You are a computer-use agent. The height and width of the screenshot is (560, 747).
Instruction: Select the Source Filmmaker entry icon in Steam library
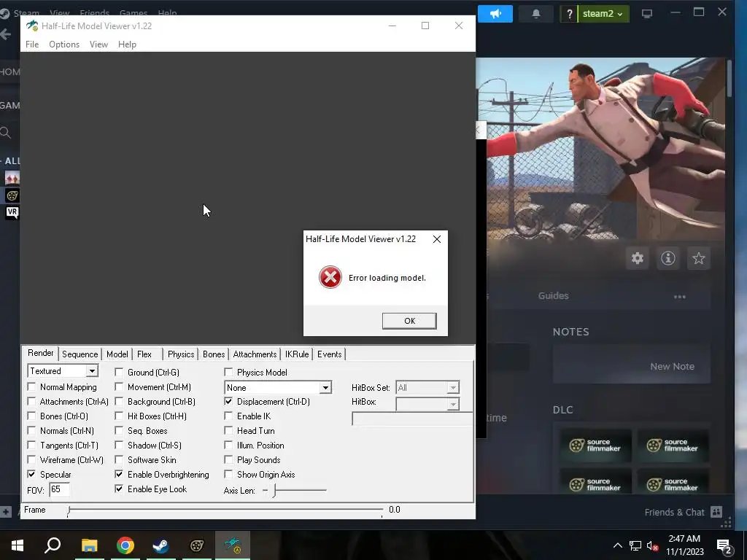pos(12,195)
